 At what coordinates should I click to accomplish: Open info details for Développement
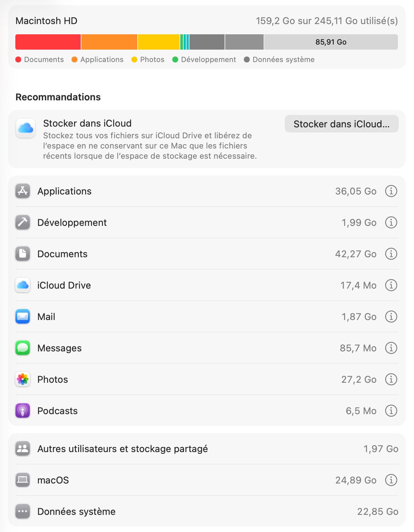391,222
